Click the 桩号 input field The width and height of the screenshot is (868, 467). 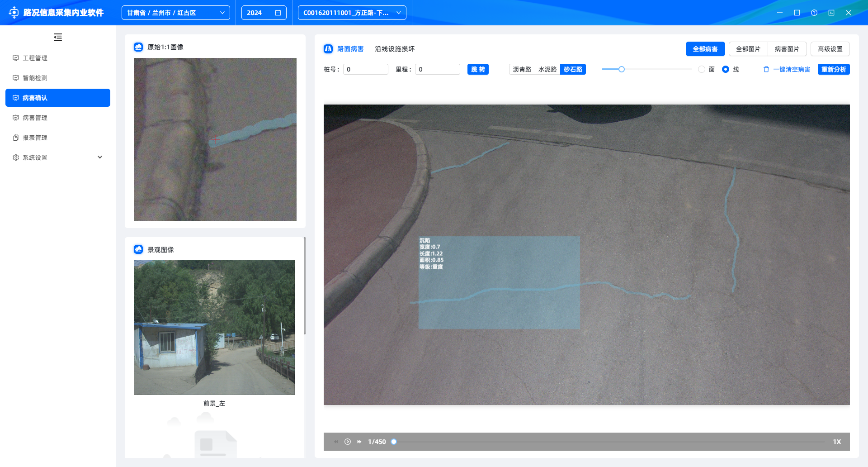[365, 69]
